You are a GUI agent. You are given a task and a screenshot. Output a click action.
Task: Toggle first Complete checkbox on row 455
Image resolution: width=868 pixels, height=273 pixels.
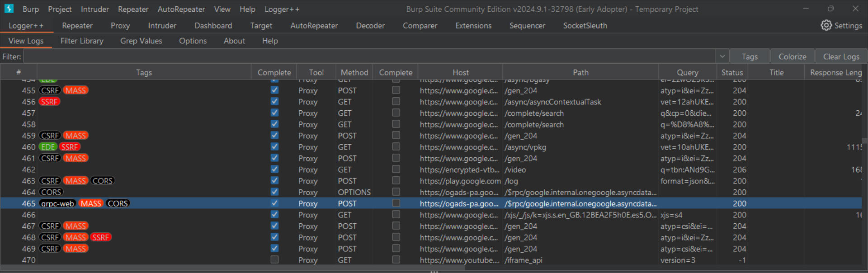pyautogui.click(x=274, y=90)
